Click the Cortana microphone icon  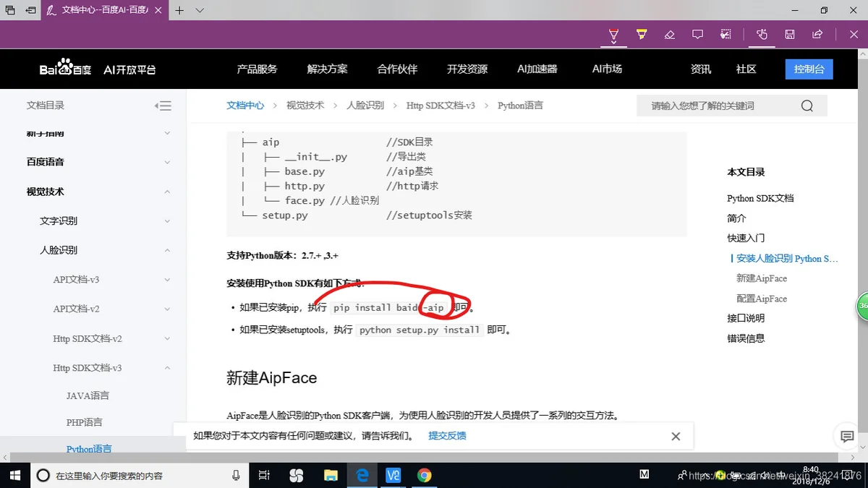[x=236, y=475]
